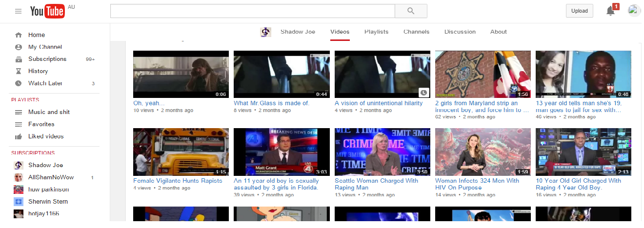
Task: Click notification badge showing 1
Action: coord(616,6)
